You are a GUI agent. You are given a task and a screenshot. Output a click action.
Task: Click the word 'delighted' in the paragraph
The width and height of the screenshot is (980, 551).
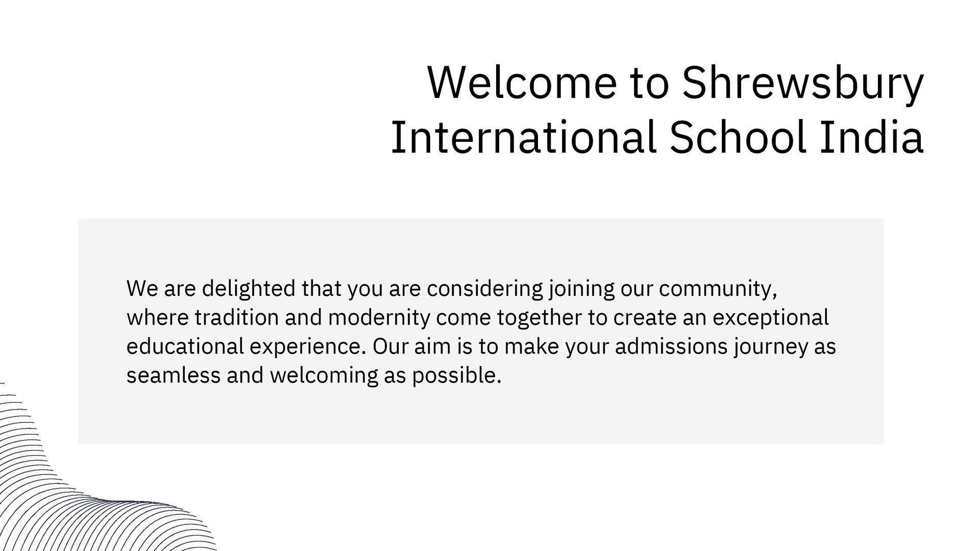tap(249, 289)
